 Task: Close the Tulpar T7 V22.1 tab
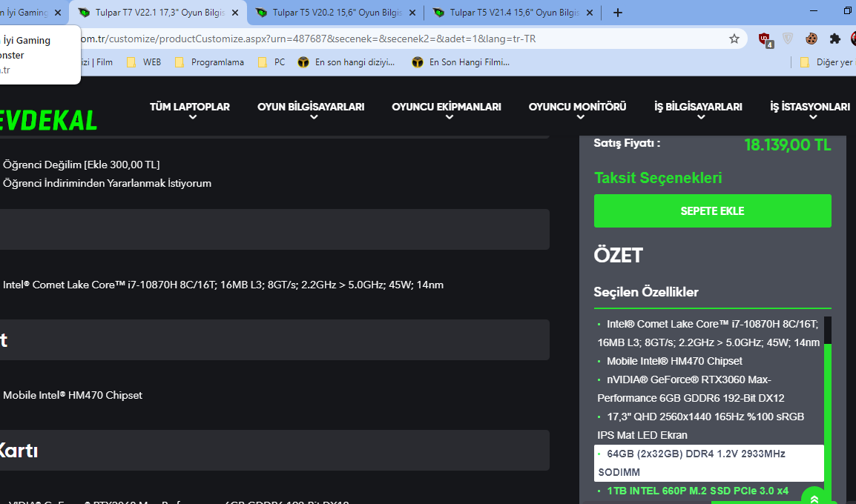(235, 13)
